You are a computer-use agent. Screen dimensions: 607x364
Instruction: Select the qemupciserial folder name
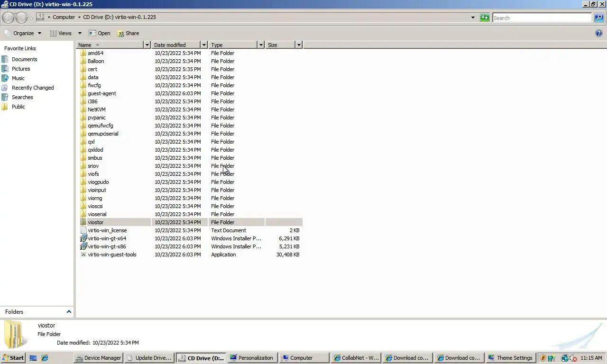(103, 134)
